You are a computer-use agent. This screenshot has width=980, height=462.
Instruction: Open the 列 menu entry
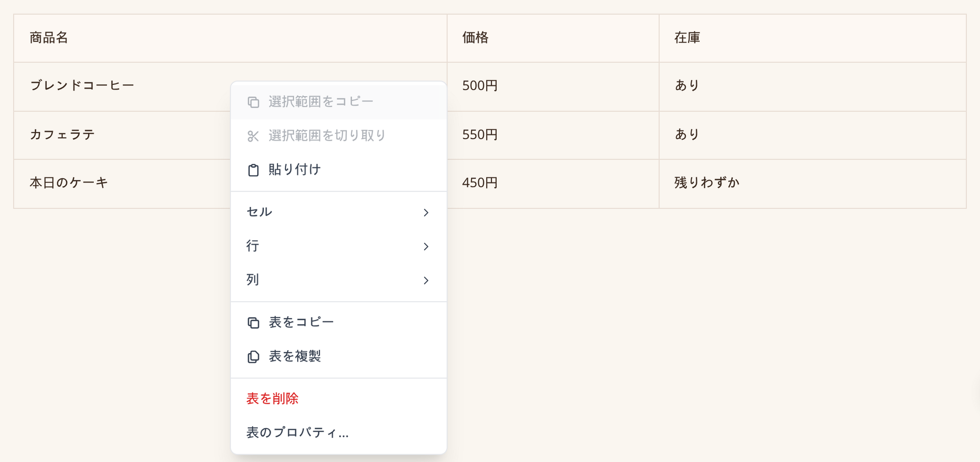(x=339, y=280)
